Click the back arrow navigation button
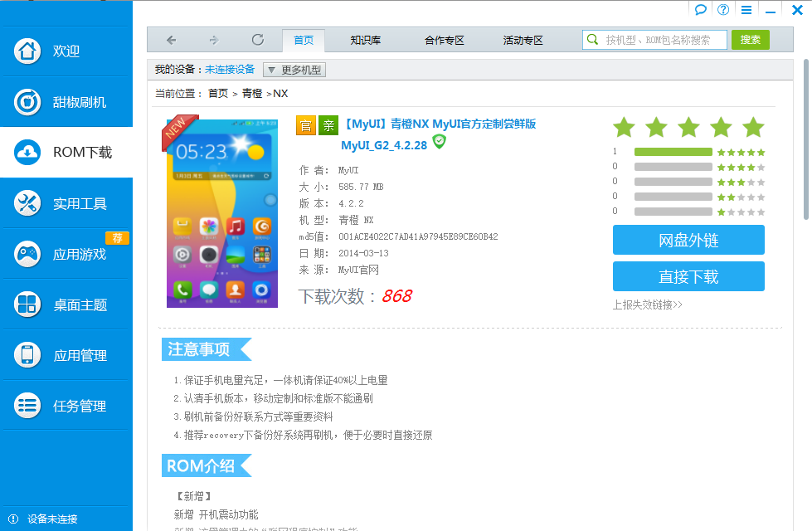 pyautogui.click(x=172, y=40)
